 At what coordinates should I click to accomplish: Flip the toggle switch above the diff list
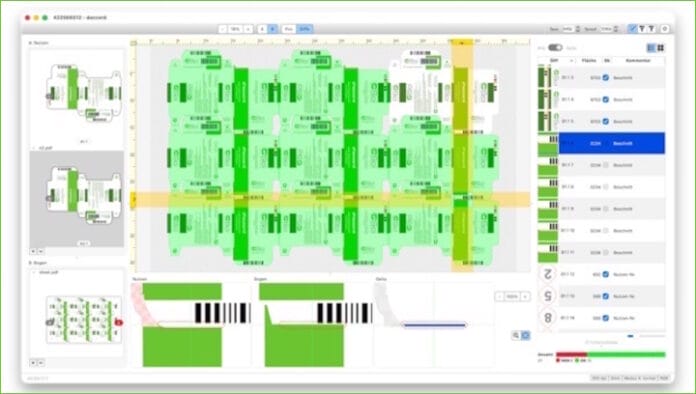point(555,47)
